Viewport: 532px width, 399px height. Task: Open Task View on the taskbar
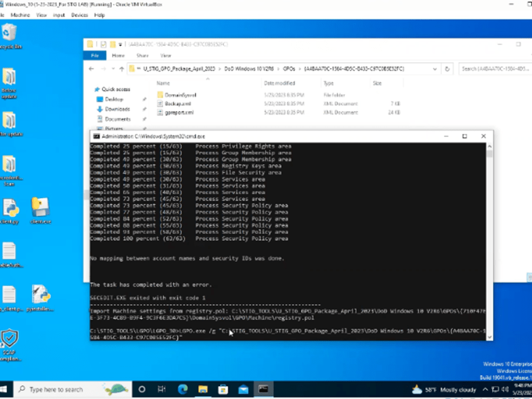click(162, 389)
